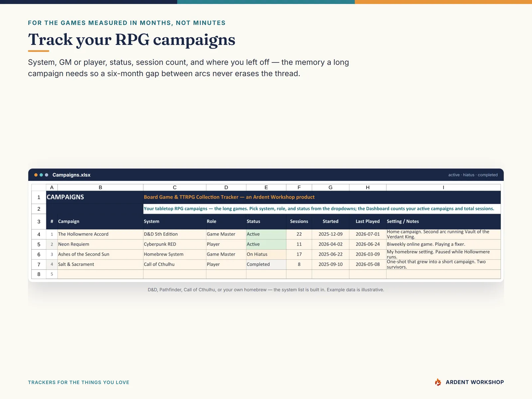Click the sessions value 22
This screenshot has width=532, height=399.
299,234
